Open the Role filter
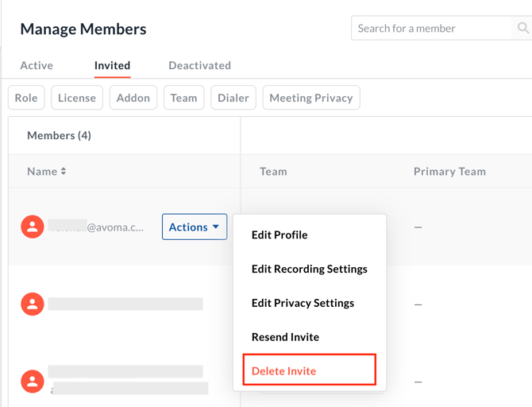The height and width of the screenshot is (407, 532). 26,98
